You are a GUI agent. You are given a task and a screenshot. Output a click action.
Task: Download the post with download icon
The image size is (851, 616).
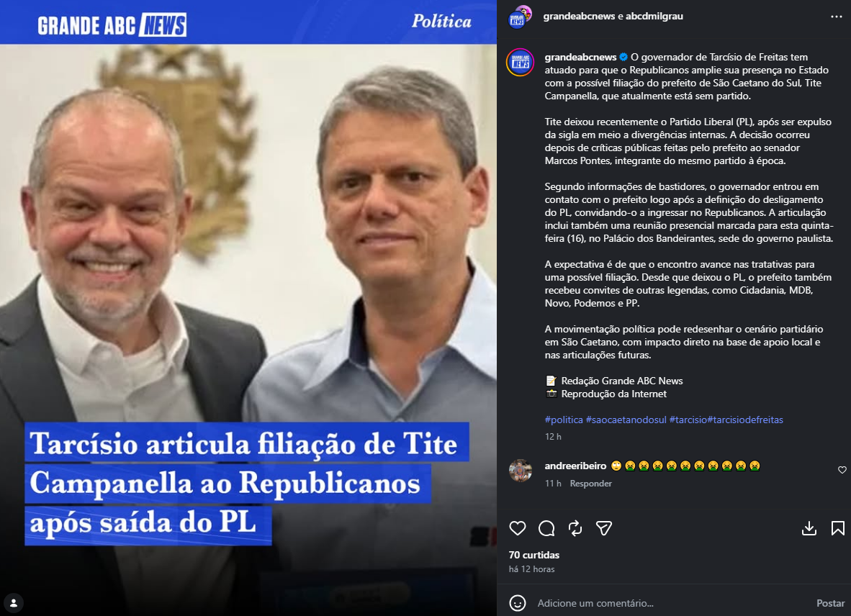pyautogui.click(x=809, y=528)
